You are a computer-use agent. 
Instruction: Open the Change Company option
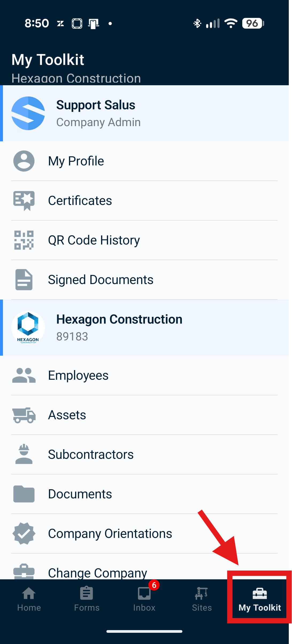click(98, 572)
